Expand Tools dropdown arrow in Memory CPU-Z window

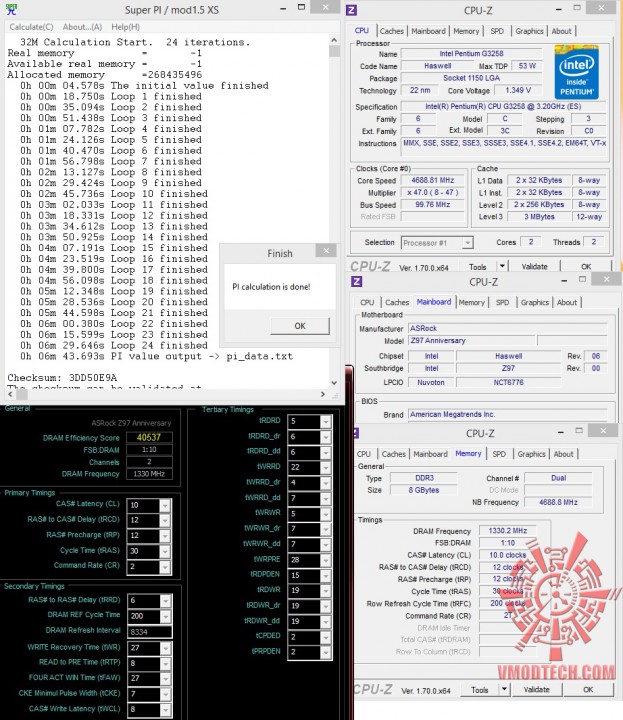[504, 689]
